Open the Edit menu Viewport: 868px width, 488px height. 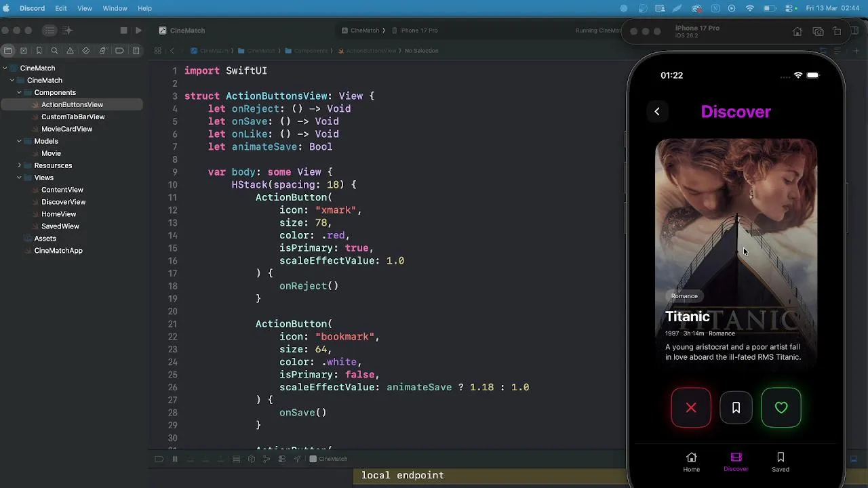pyautogui.click(x=60, y=8)
